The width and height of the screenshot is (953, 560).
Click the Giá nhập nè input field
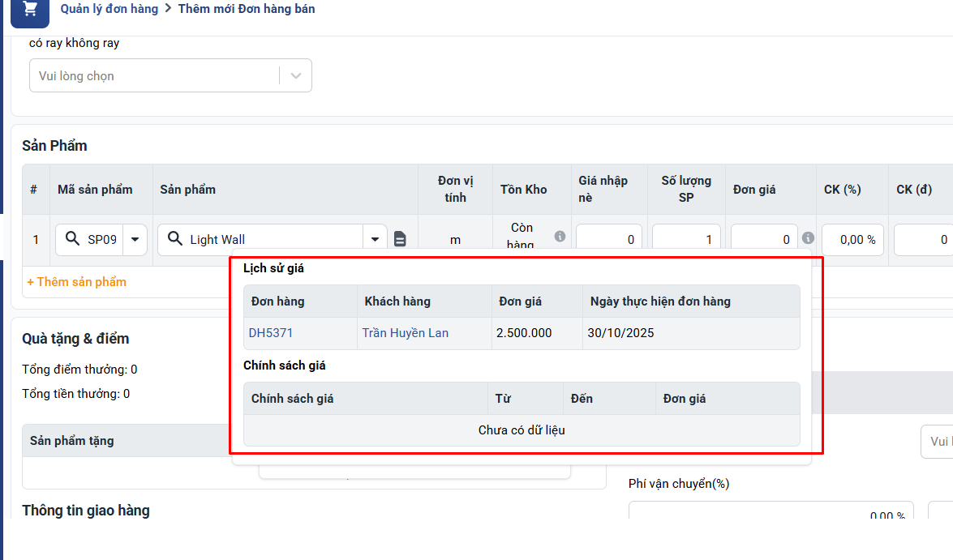point(608,239)
